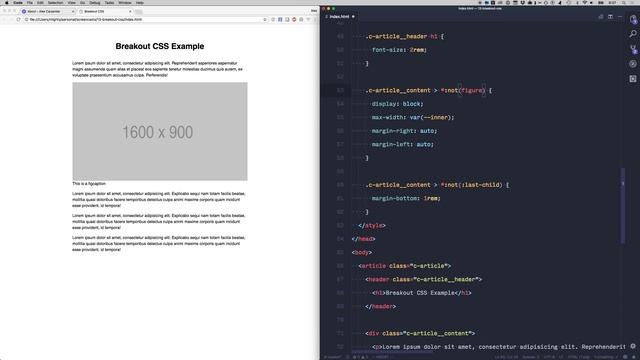Open More Actions in editor title bar
Viewport: 640px width, 360px height.
(620, 17)
